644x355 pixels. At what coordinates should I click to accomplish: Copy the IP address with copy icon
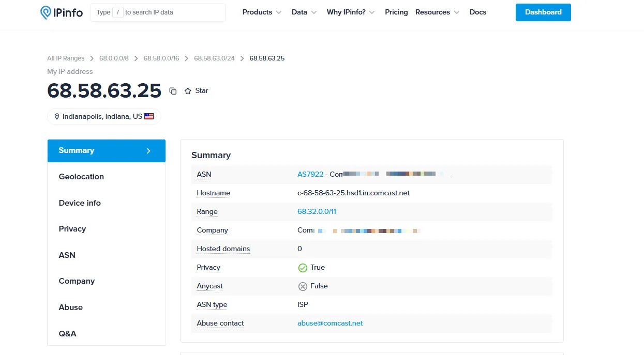point(173,91)
